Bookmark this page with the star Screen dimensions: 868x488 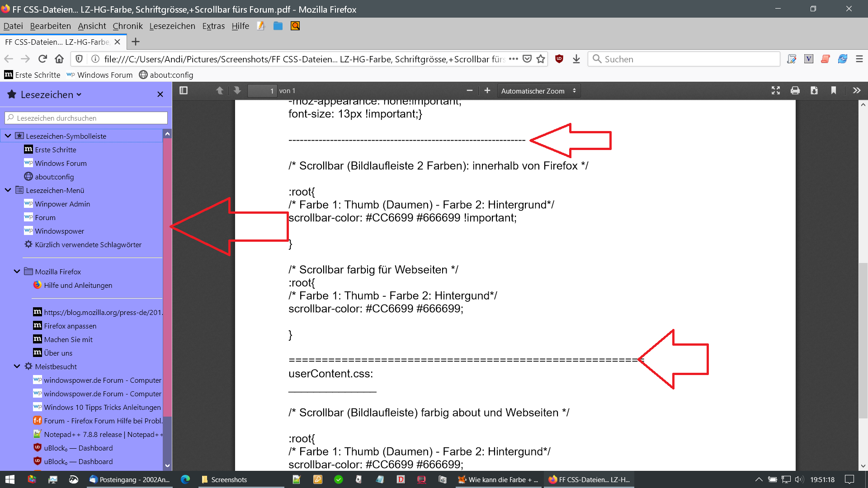tap(541, 59)
